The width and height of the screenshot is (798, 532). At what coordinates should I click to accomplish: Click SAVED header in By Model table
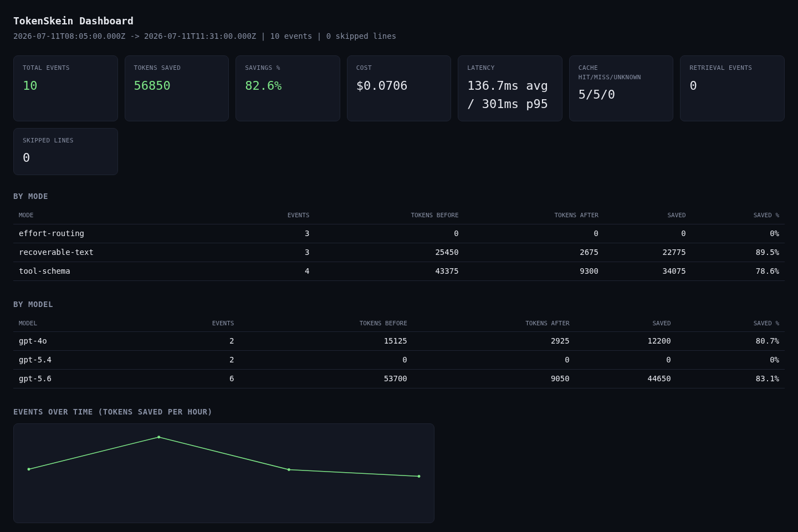coord(662,323)
